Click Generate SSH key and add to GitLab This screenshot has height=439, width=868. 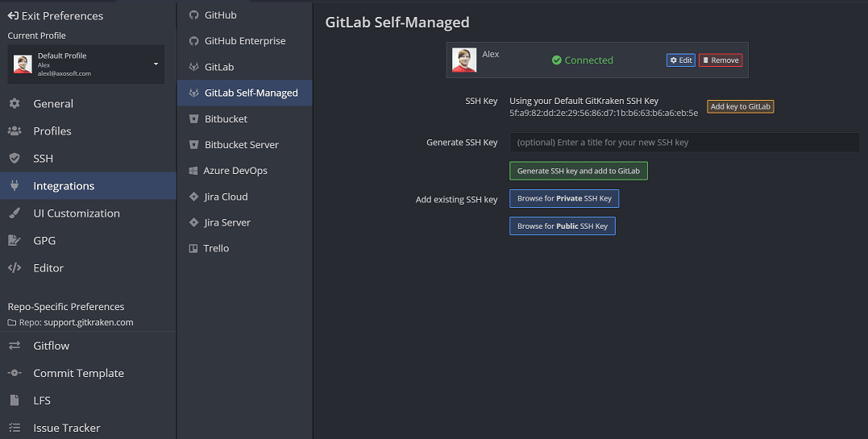[578, 171]
